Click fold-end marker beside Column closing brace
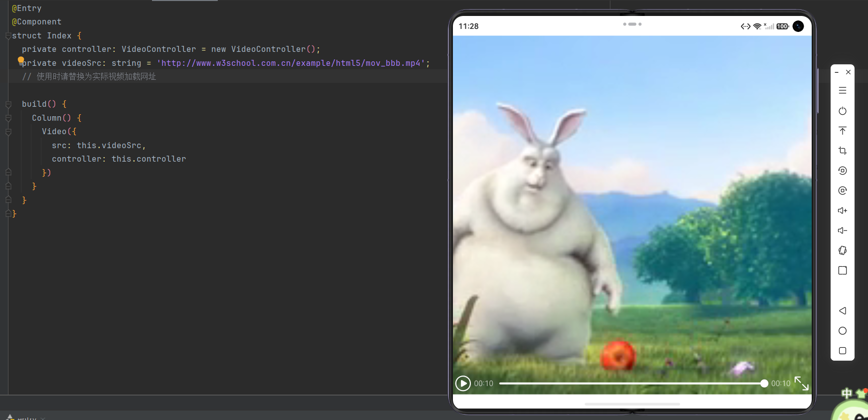The height and width of the screenshot is (420, 868). coord(8,187)
